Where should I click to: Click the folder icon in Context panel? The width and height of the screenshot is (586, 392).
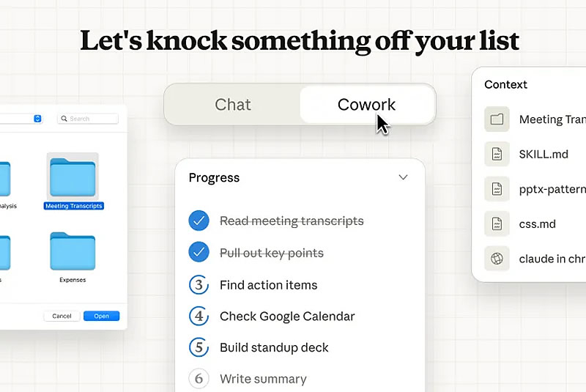pyautogui.click(x=497, y=119)
